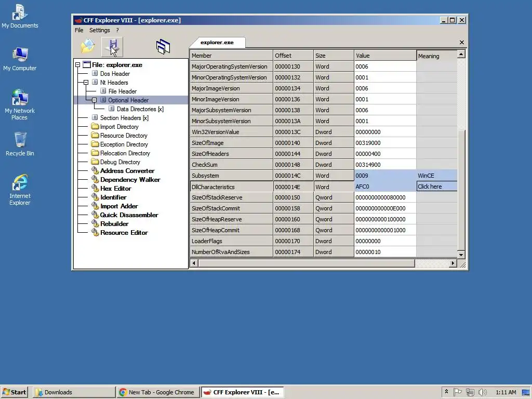Select the SizeOfHeaders value 00000400
This screenshot has height=399, width=532.
coord(385,154)
